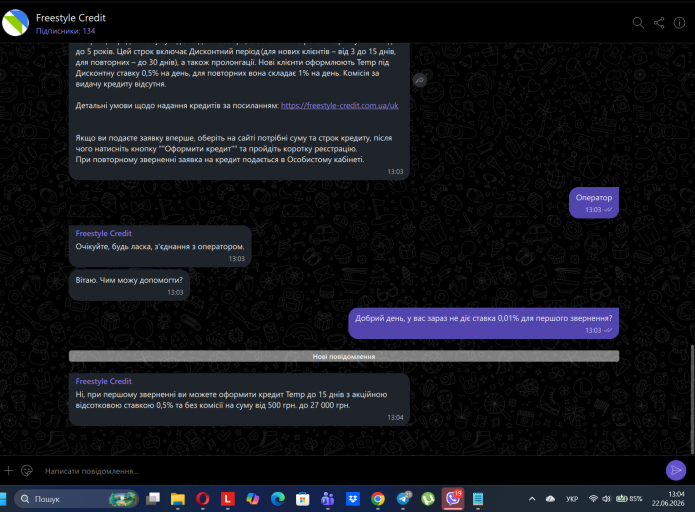
Task: Open uTorrent from the taskbar
Action: pos(428,499)
